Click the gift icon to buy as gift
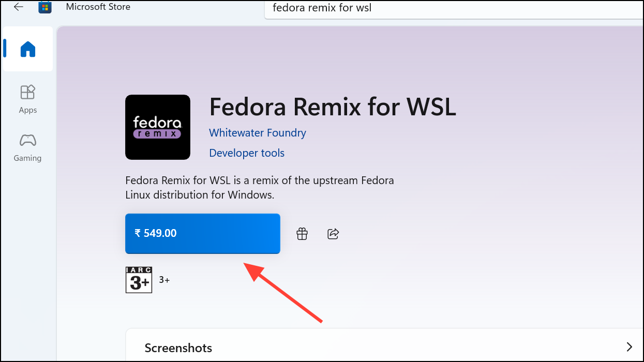The width and height of the screenshot is (644, 362). (302, 234)
